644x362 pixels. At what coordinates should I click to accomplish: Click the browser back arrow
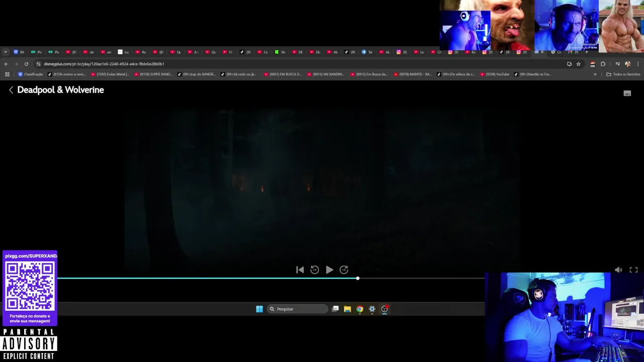tap(6, 64)
